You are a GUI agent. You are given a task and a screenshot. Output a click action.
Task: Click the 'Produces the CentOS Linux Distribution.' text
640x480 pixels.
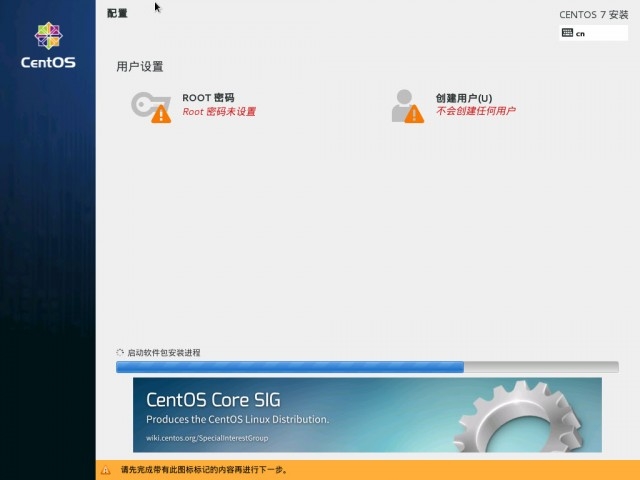[238, 419]
